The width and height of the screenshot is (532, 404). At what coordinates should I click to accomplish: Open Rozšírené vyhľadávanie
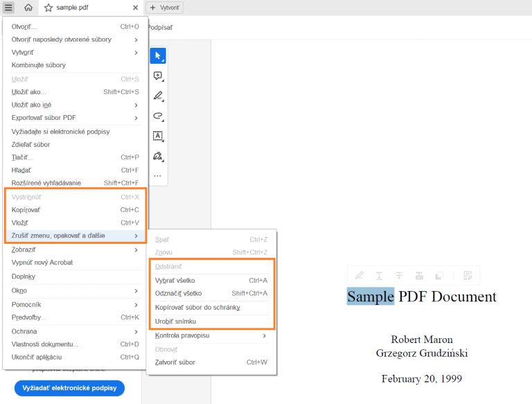click(75, 183)
